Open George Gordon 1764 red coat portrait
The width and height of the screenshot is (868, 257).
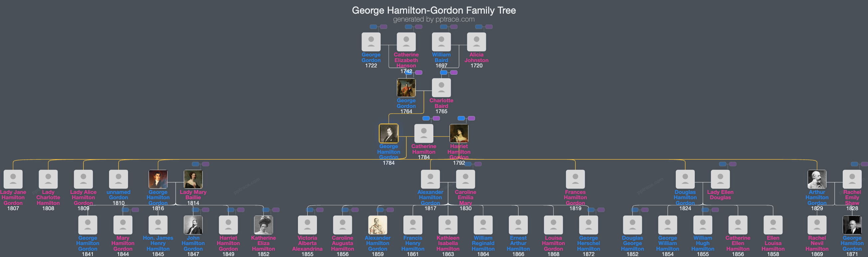(x=406, y=87)
